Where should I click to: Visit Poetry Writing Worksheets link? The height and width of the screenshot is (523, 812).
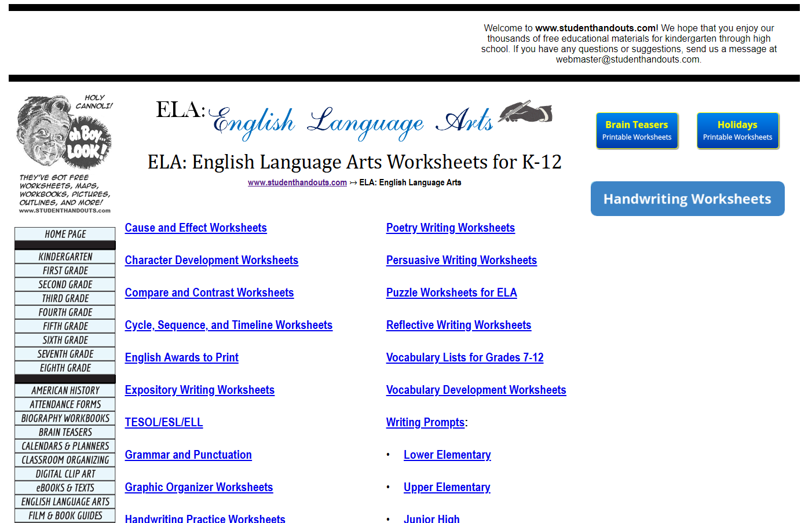pos(450,228)
